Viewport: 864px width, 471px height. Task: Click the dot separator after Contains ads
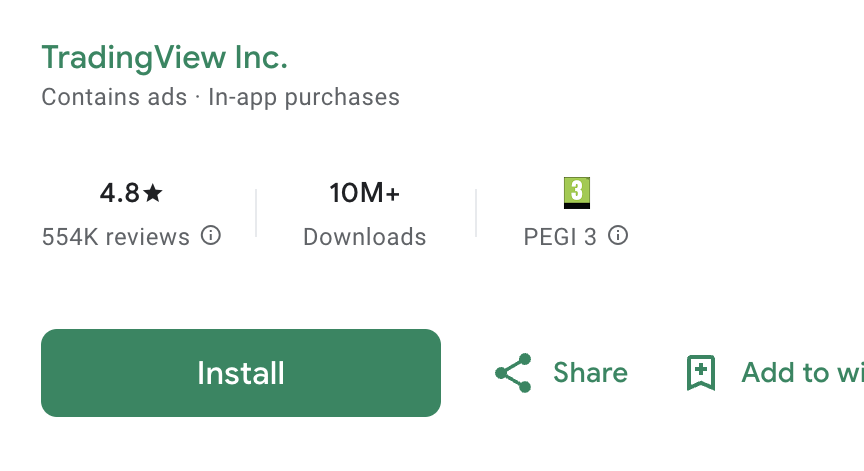point(198,97)
